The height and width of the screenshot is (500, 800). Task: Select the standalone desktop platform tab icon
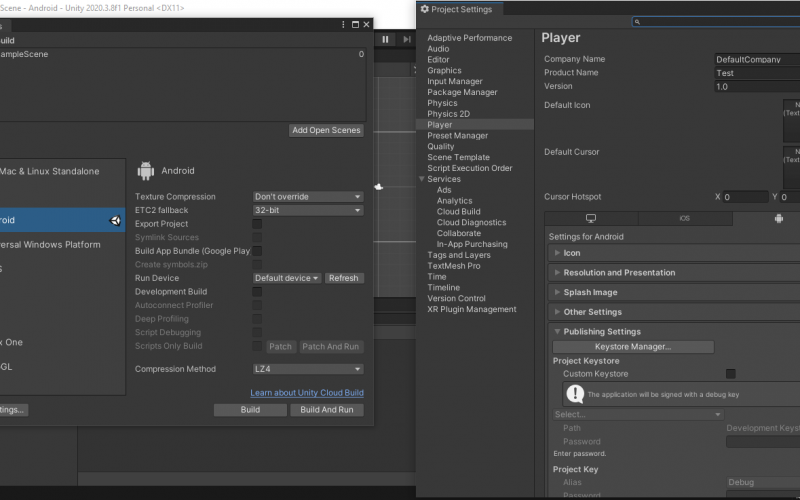[x=590, y=218]
